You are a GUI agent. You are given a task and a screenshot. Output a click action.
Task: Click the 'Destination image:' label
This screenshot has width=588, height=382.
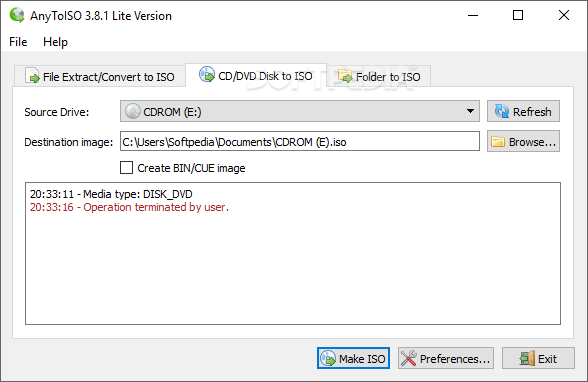tap(69, 142)
